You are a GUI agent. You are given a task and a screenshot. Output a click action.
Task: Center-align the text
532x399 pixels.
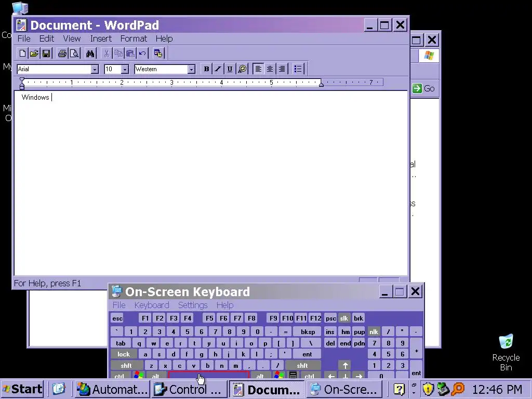click(x=270, y=69)
